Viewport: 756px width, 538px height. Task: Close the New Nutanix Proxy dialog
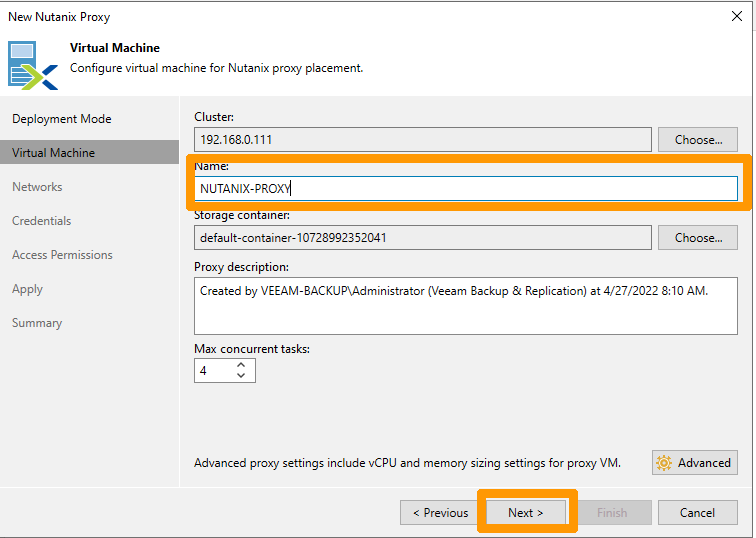click(737, 16)
